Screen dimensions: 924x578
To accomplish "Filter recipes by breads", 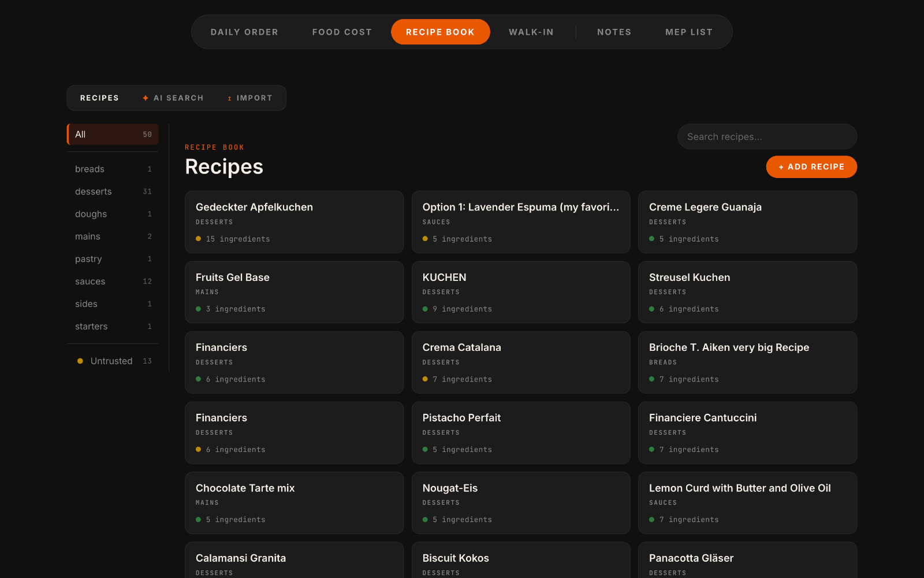I will 113,169.
